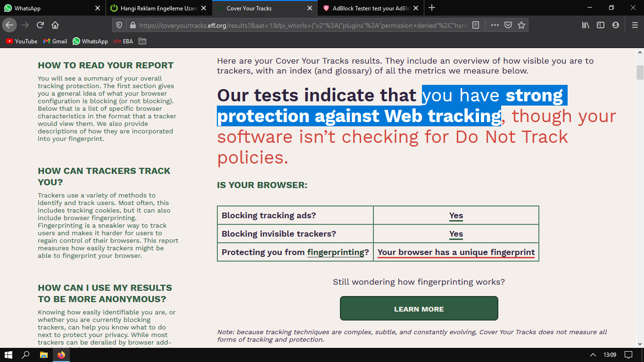Click 'Still wondering how fingerprinting works?' text
644x362 pixels.
[x=419, y=282]
